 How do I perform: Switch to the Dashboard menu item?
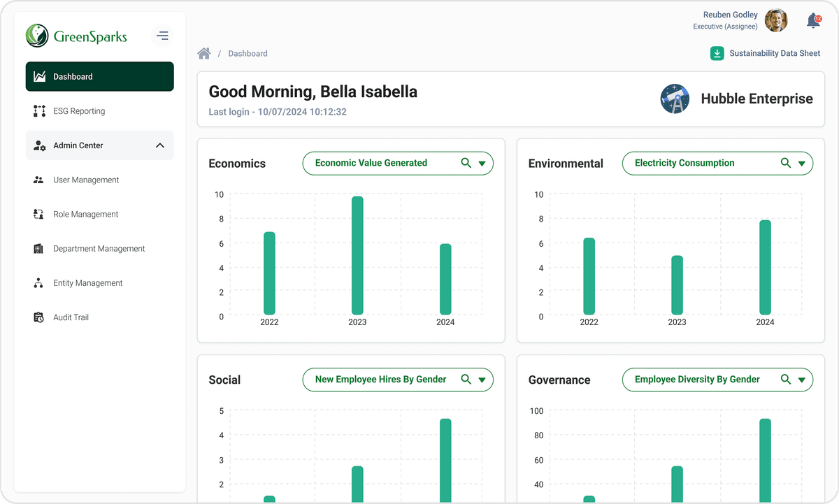tap(99, 76)
